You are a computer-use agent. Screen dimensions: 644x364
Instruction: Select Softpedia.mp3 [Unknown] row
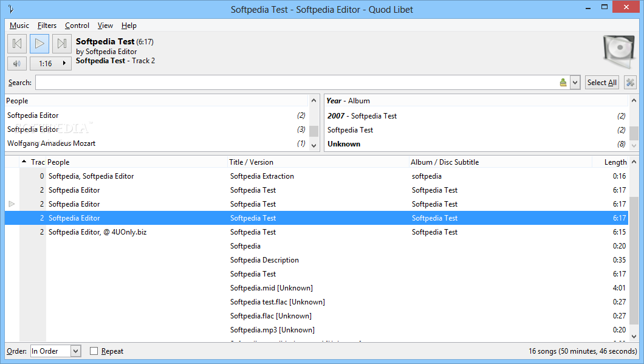tap(317, 330)
